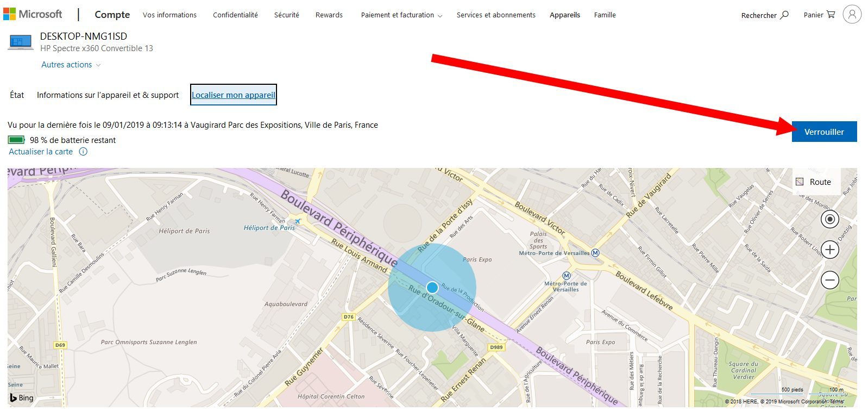Click the battery status icon
Viewport: 868px width, 417px height.
pos(16,140)
